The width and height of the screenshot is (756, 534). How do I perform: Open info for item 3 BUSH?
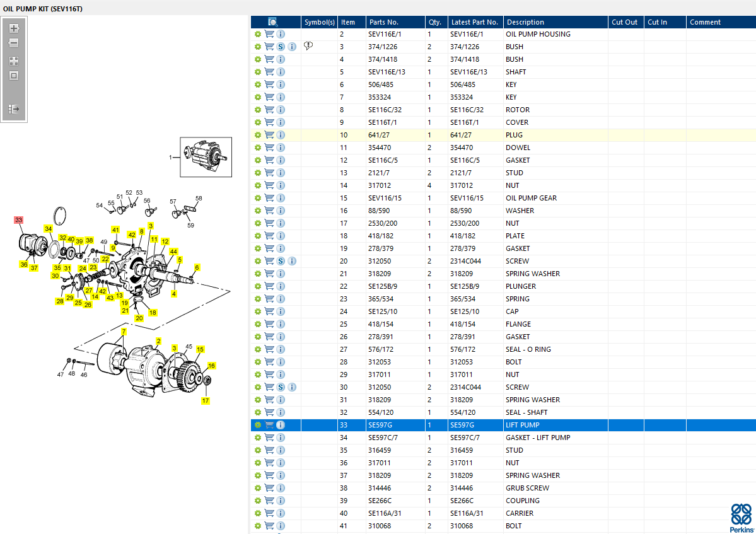[x=292, y=47]
